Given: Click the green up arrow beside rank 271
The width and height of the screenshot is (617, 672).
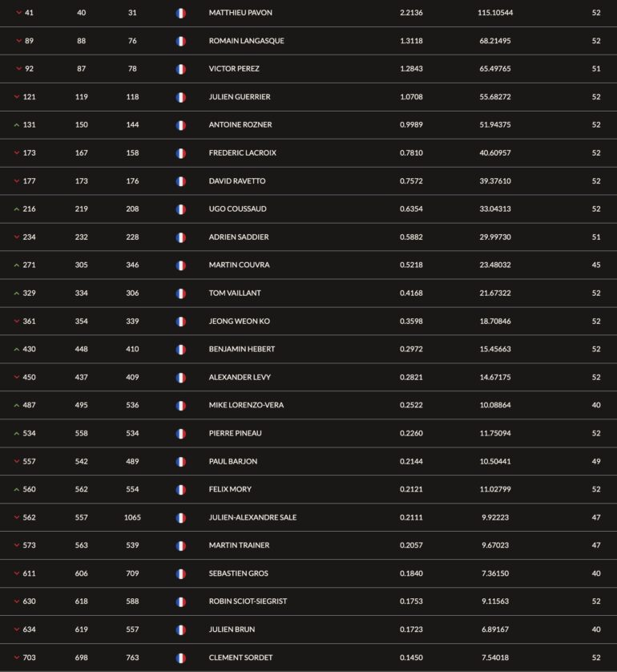Looking at the screenshot, I should pos(17,265).
